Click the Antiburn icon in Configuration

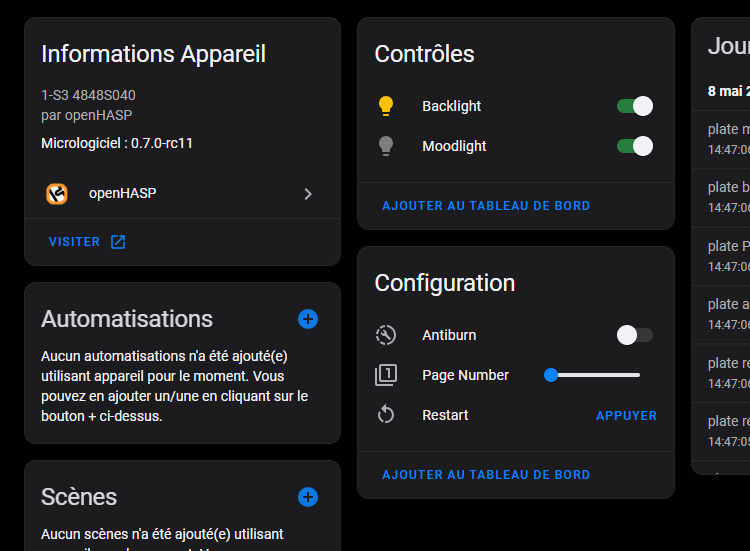[x=386, y=335]
